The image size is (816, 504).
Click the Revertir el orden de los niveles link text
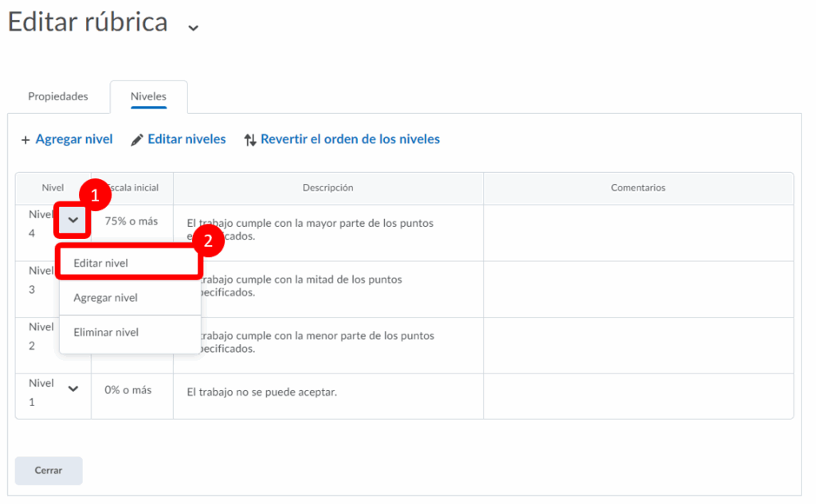[350, 139]
